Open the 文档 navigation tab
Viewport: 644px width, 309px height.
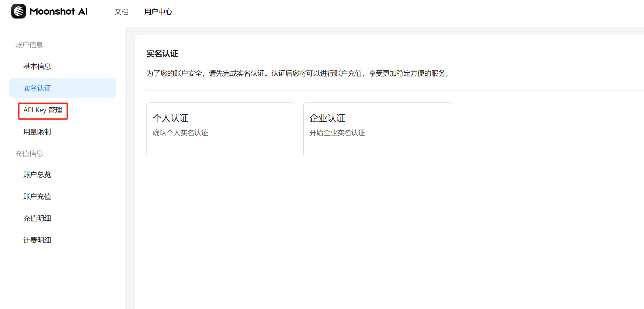click(121, 12)
